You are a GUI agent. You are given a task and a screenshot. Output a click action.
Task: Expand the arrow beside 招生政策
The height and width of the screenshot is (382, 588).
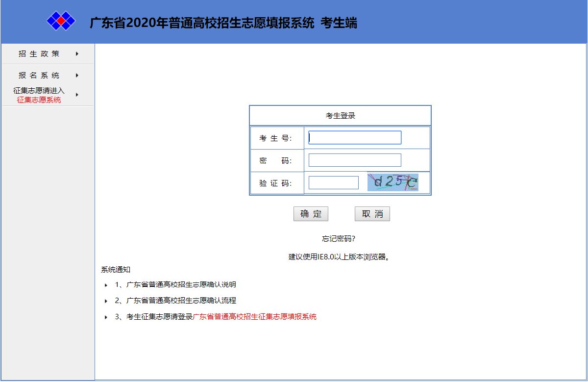coord(77,54)
